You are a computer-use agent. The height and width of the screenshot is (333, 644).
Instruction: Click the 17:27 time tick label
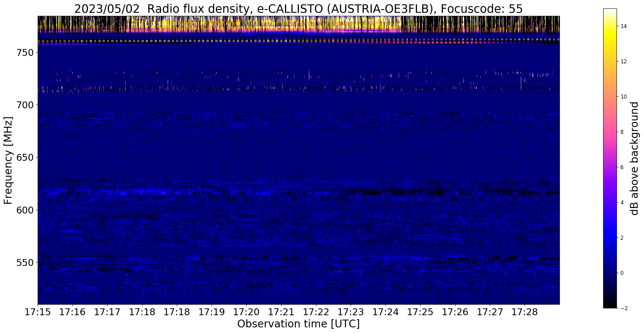point(490,312)
